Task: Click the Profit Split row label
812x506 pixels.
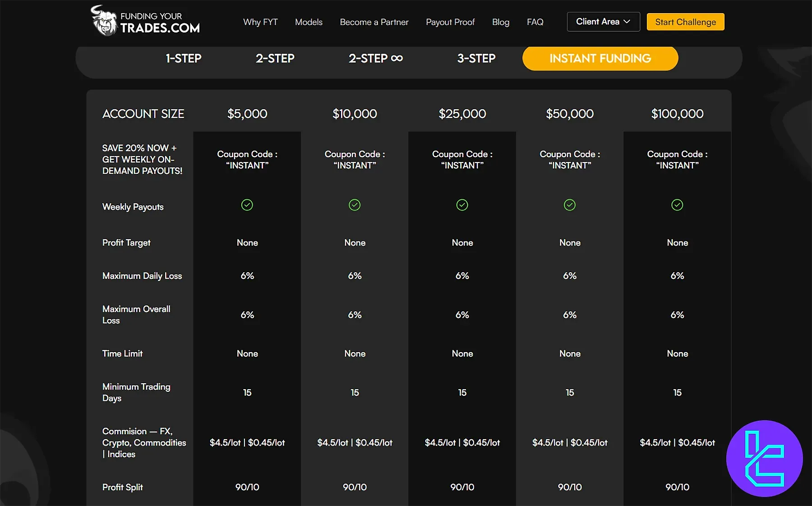Action: click(122, 487)
